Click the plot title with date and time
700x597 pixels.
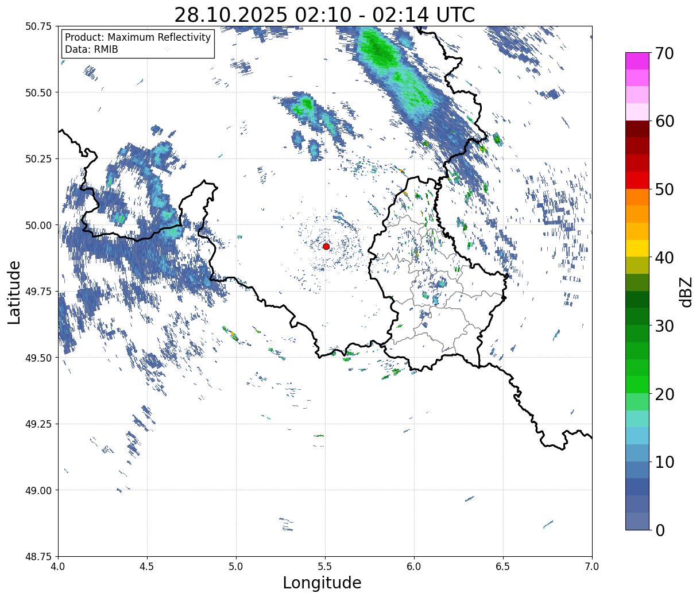[x=324, y=15]
